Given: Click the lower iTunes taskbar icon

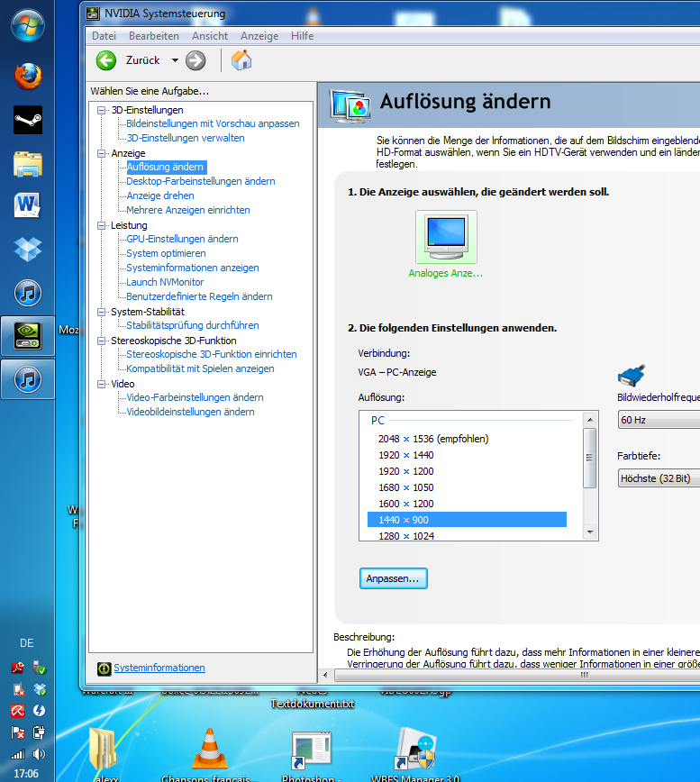Looking at the screenshot, I should point(28,379).
